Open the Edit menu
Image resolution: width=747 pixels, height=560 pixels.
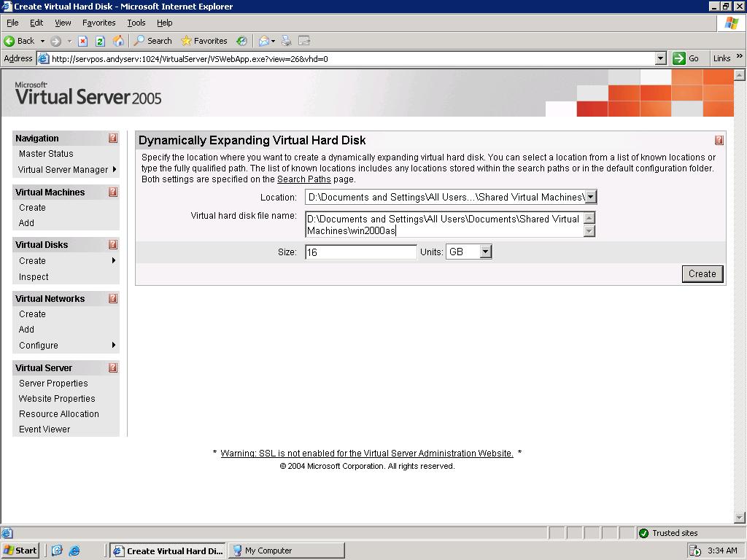coord(36,23)
